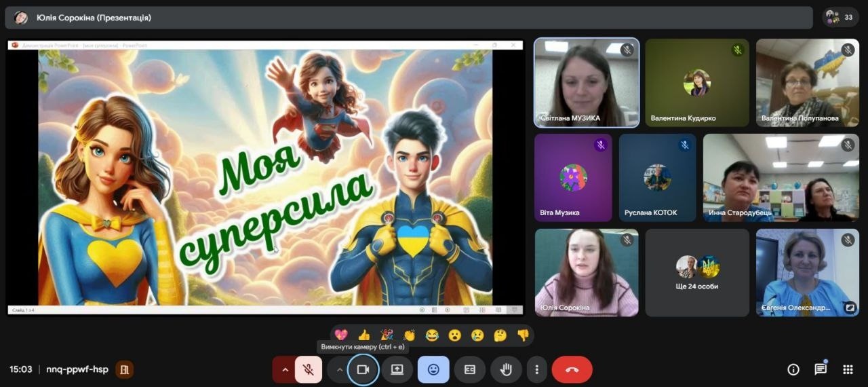Open the three-dot more options menu

click(536, 369)
